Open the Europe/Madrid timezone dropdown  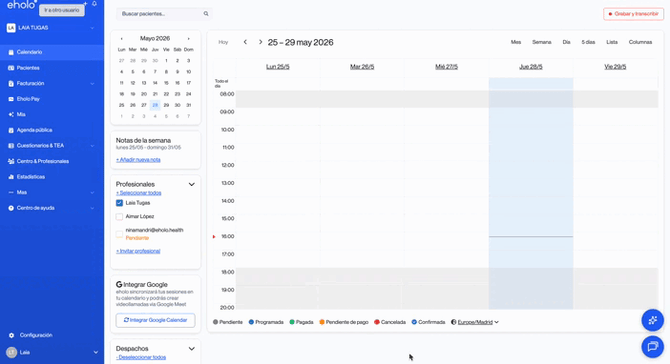pos(475,322)
